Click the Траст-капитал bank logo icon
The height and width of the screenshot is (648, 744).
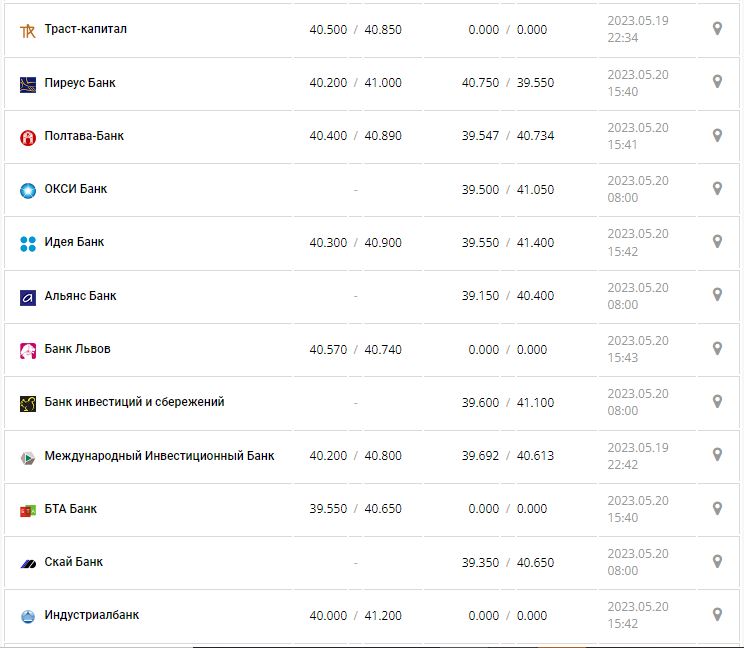point(28,30)
